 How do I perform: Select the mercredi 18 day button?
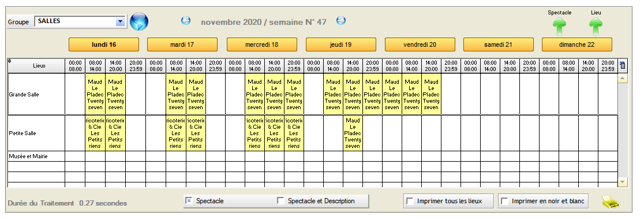tap(261, 44)
